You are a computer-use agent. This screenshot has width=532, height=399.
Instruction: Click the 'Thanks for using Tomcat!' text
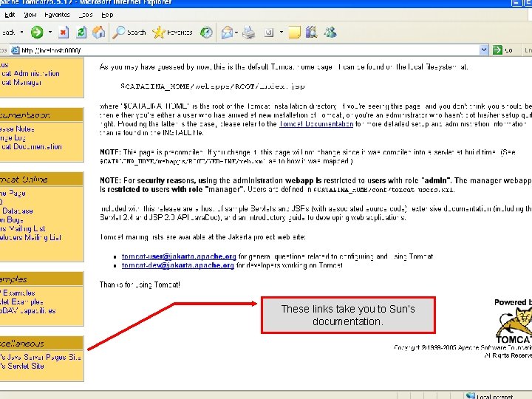click(140, 284)
